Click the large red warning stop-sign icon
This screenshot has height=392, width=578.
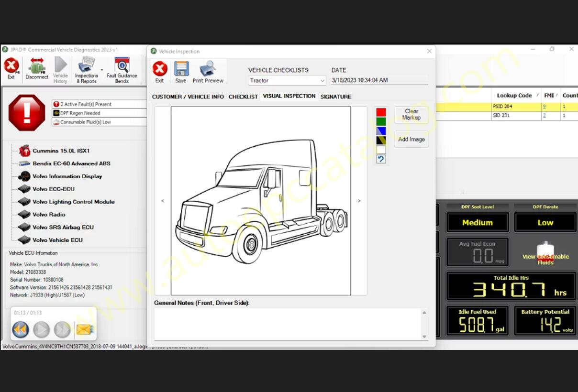tap(27, 113)
